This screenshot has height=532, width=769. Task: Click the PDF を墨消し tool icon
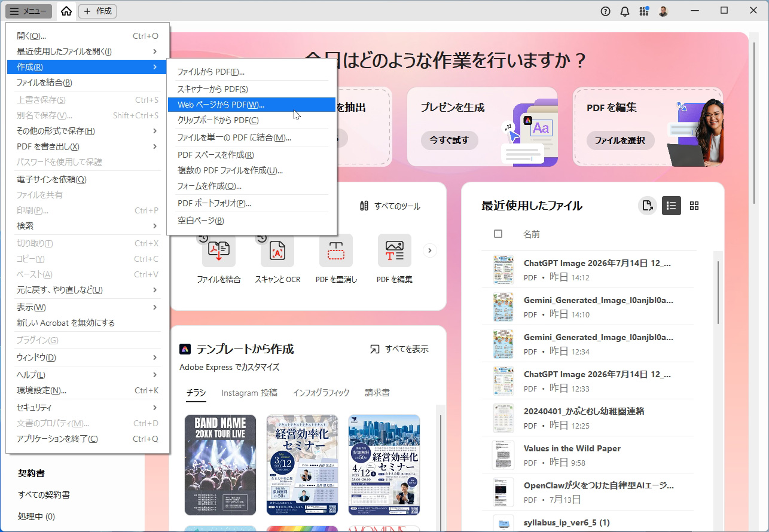point(336,250)
